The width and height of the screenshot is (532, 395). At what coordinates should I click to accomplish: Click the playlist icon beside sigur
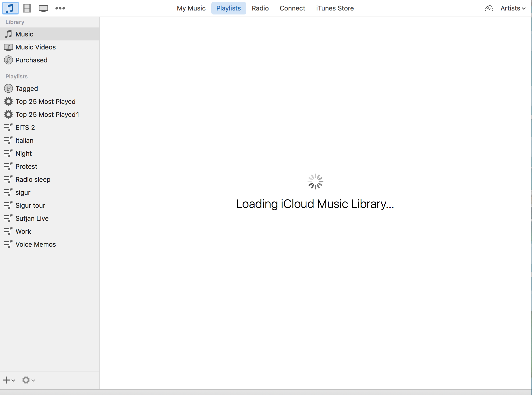pyautogui.click(x=8, y=192)
